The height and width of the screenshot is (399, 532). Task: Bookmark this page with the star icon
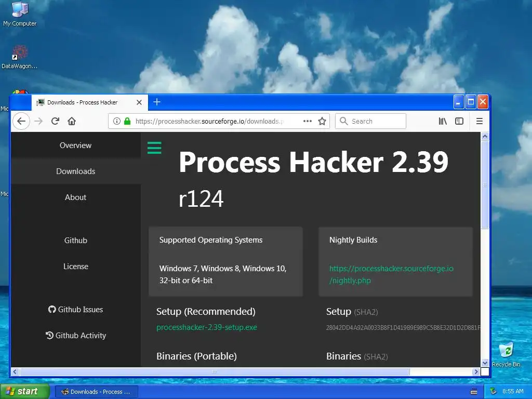tap(322, 121)
